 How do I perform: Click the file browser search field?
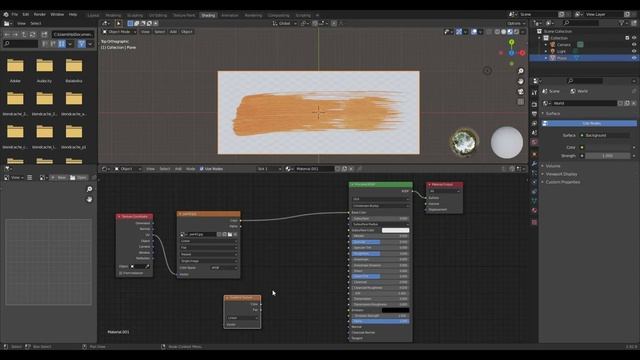pos(20,44)
